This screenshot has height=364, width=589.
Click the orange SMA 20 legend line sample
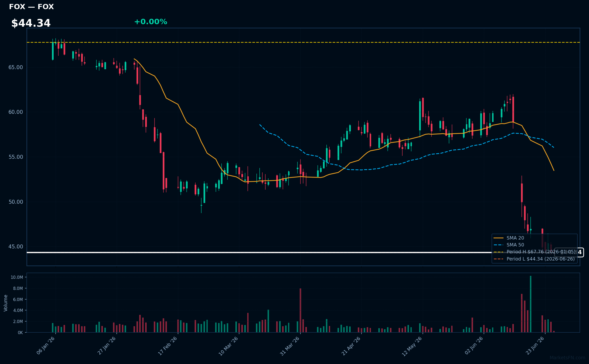(498, 238)
